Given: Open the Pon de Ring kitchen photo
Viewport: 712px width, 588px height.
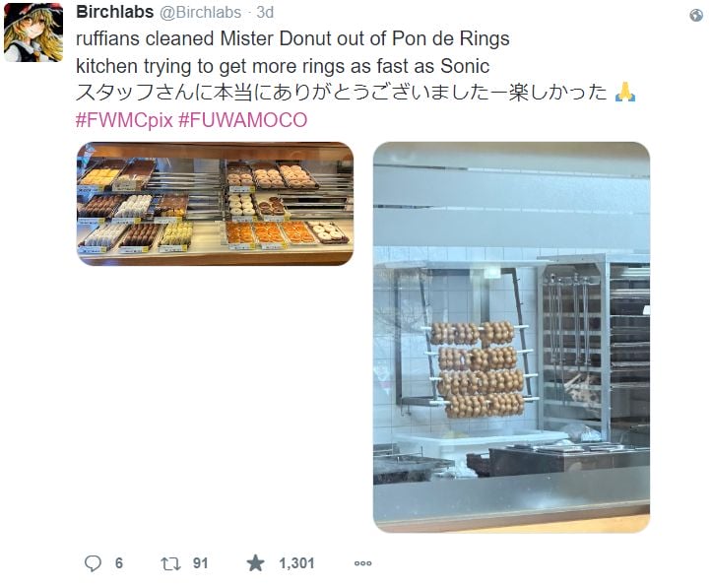Looking at the screenshot, I should click(511, 337).
